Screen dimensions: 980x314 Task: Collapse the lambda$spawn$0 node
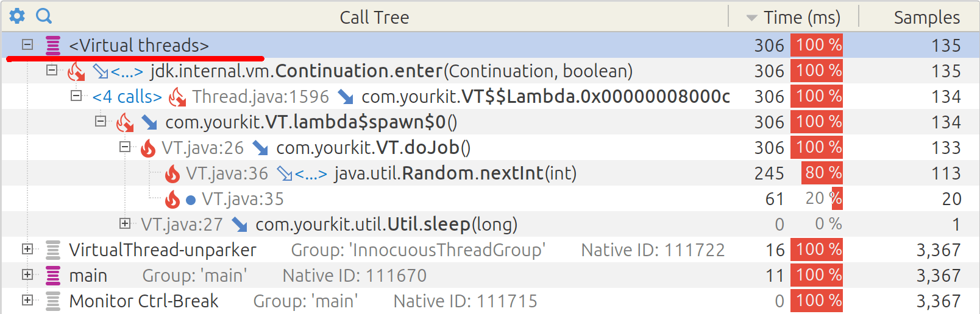(101, 121)
